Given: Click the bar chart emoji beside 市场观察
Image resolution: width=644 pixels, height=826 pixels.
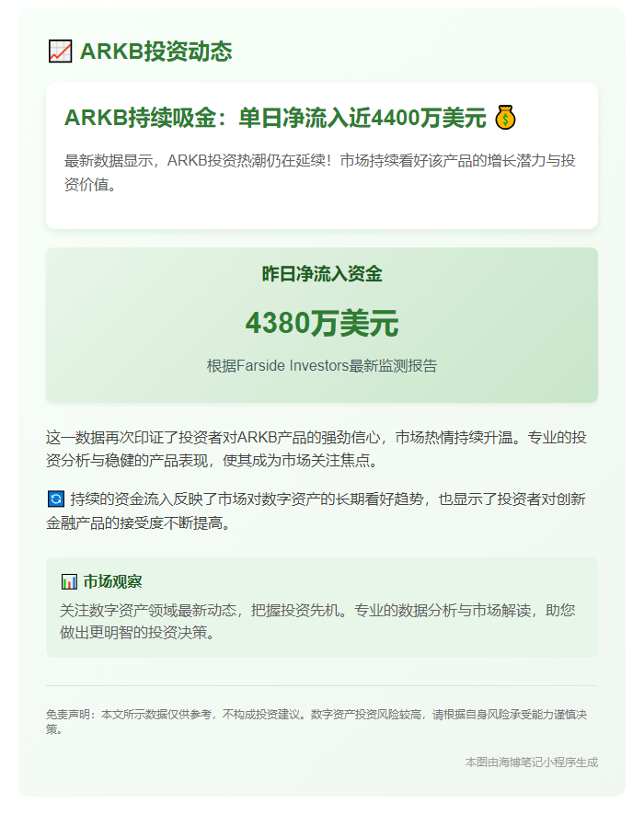Looking at the screenshot, I should coord(69,581).
